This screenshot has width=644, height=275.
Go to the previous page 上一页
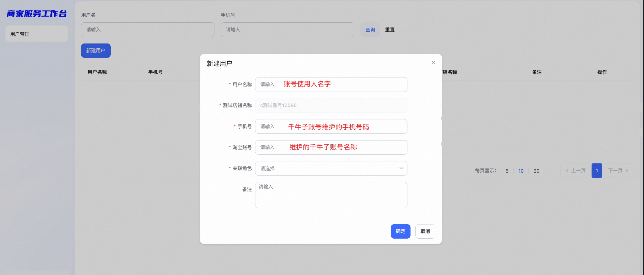[x=575, y=171]
